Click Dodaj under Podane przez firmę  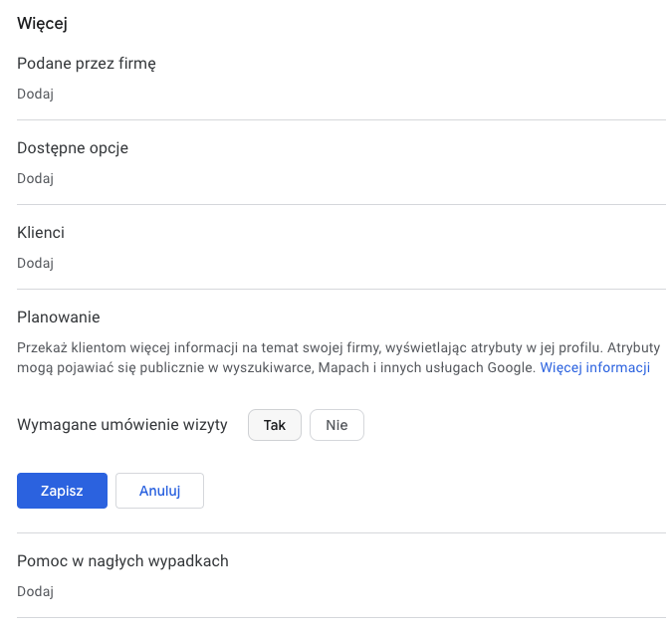[x=35, y=95]
